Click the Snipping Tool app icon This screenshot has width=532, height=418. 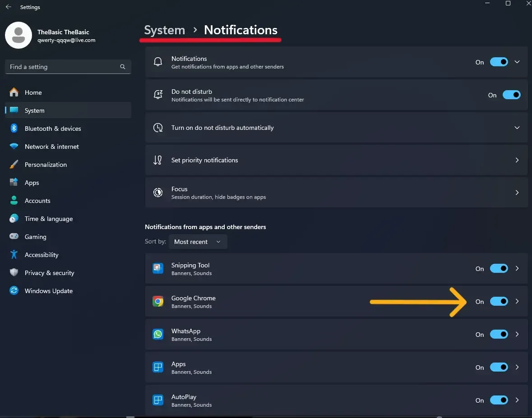158,269
